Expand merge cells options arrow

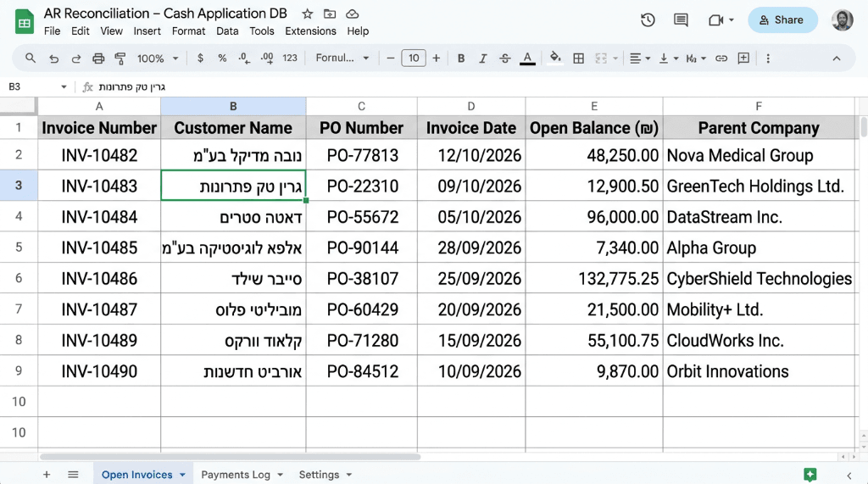click(615, 58)
